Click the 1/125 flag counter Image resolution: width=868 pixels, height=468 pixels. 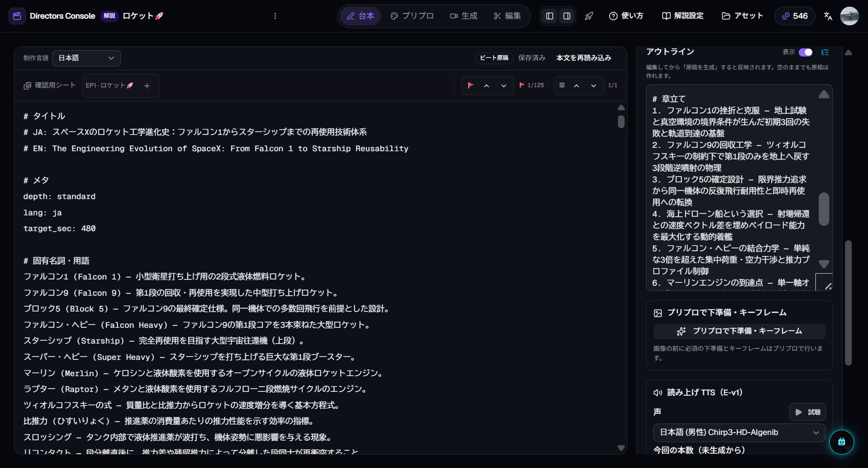(532, 86)
